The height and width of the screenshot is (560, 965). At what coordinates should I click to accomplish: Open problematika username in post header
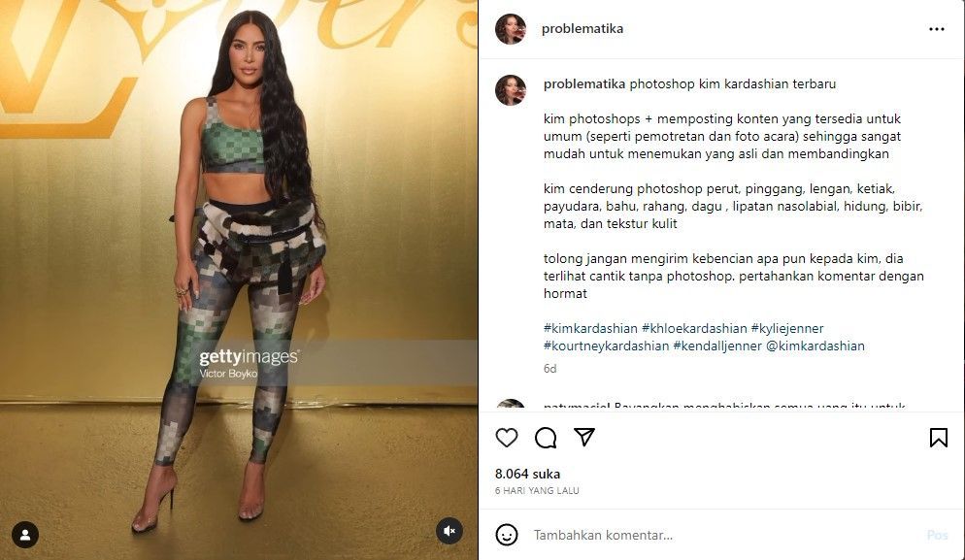click(x=582, y=29)
